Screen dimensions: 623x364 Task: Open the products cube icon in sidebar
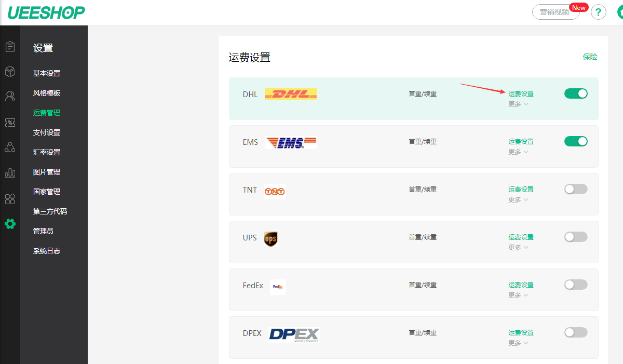coord(10,71)
